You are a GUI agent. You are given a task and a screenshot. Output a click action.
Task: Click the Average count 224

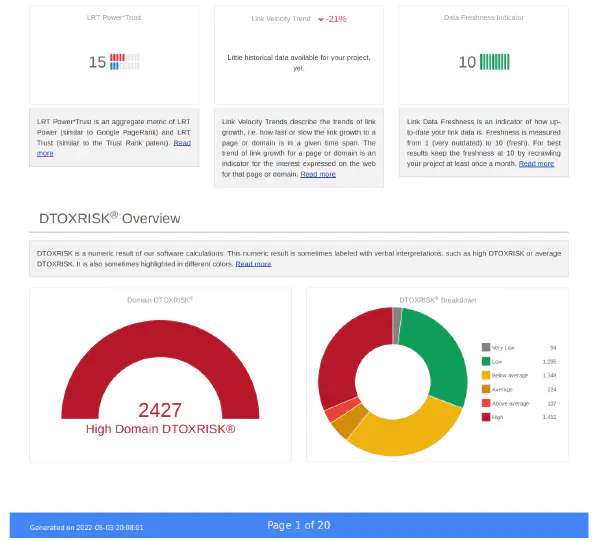(552, 389)
